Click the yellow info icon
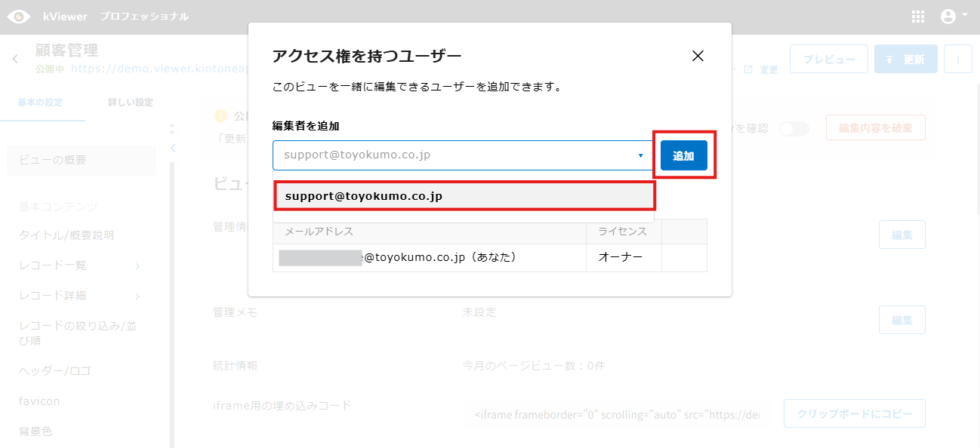The width and height of the screenshot is (980, 448). (x=220, y=116)
